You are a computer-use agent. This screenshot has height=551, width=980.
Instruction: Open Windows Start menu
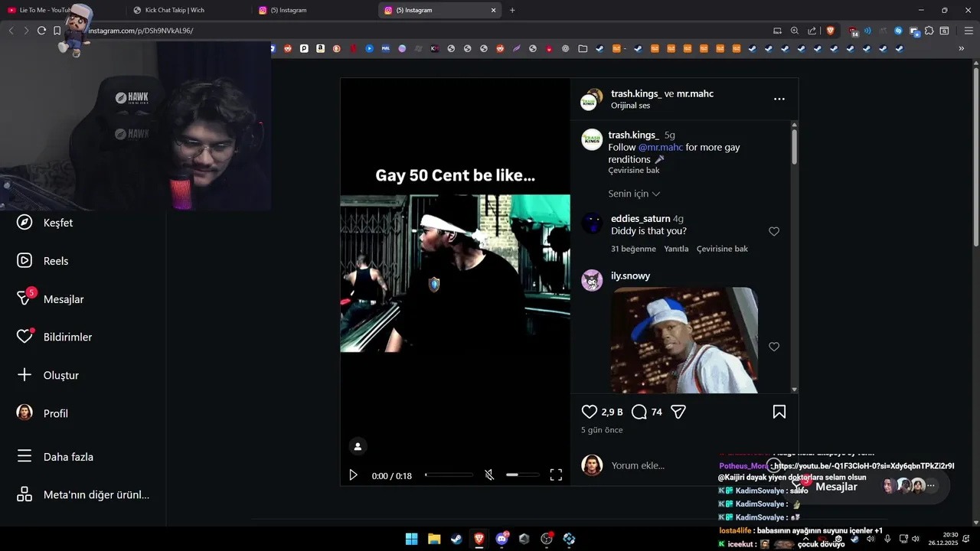pos(411,539)
